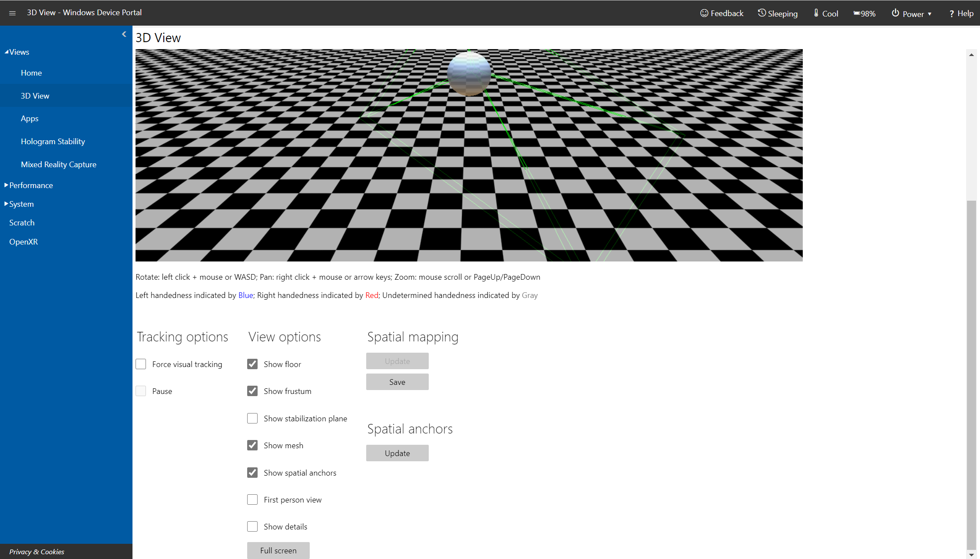Click the Full screen button

(x=278, y=551)
